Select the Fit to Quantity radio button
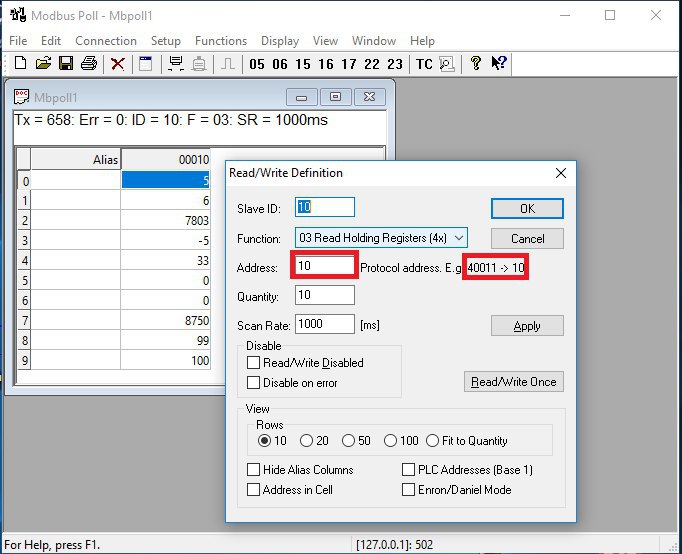682x554 pixels. click(x=432, y=441)
